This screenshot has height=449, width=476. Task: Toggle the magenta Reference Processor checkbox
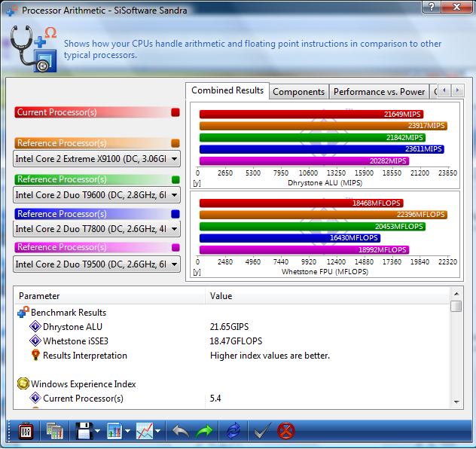click(x=175, y=247)
